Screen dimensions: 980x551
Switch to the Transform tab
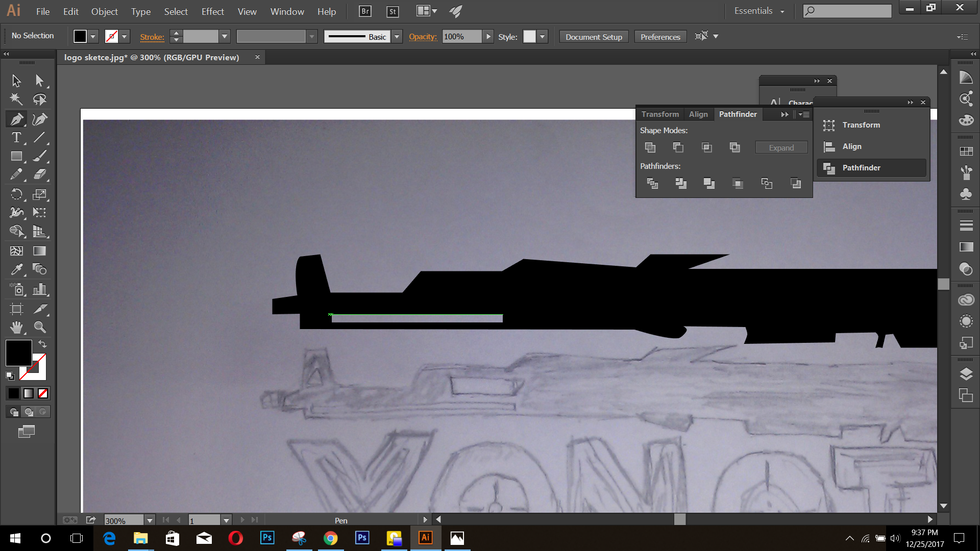coord(660,114)
